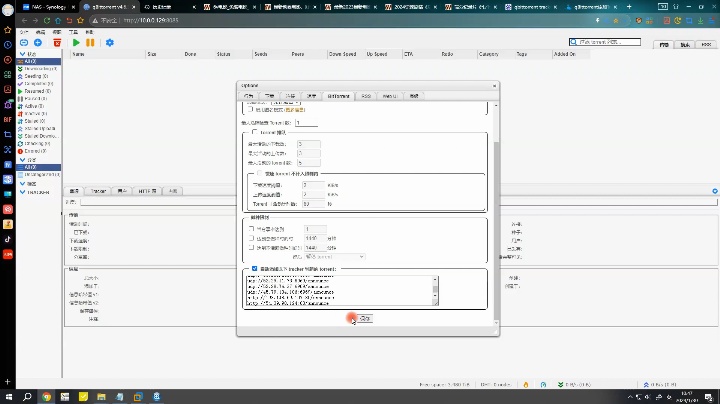Uncheck the auto-add trackers checkbox
Screen dimensions: 720x404
click(x=254, y=269)
